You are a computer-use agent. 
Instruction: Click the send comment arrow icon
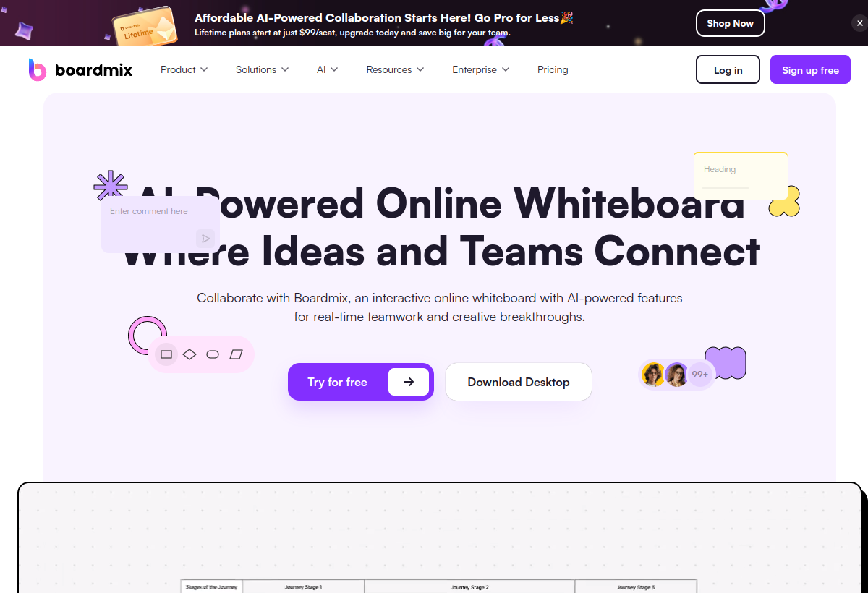pos(205,238)
